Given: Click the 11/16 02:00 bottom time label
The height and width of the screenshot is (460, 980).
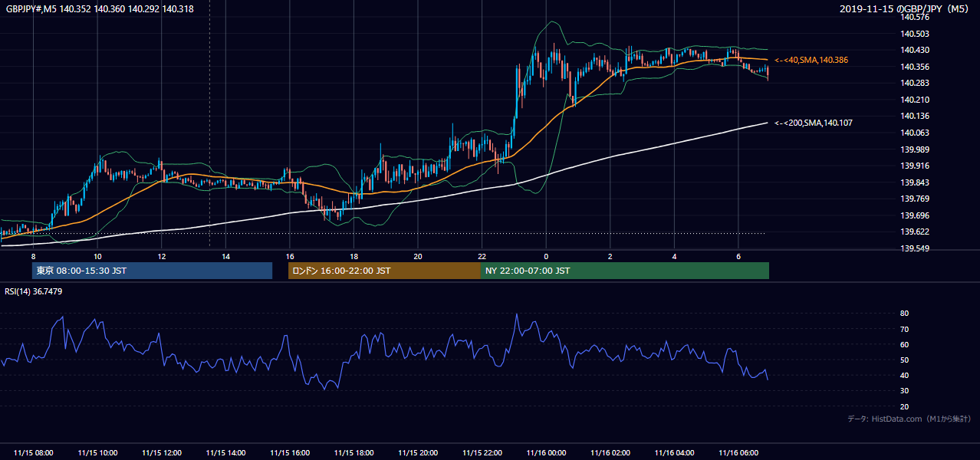Looking at the screenshot, I should [610, 453].
